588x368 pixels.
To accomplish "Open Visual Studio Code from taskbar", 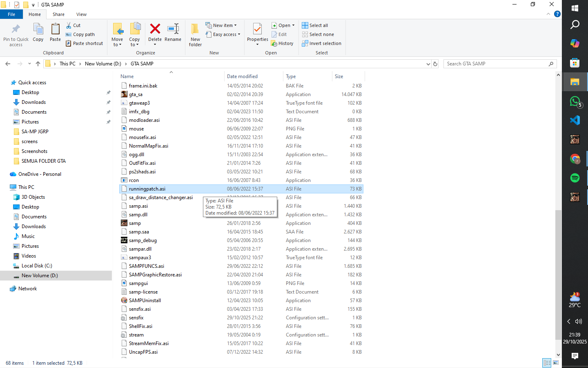I will pos(575,120).
